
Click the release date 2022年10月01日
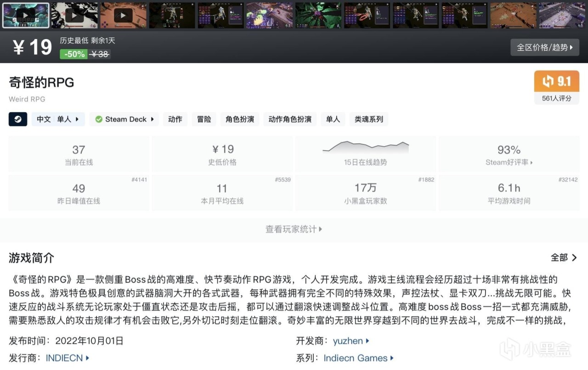click(x=90, y=341)
